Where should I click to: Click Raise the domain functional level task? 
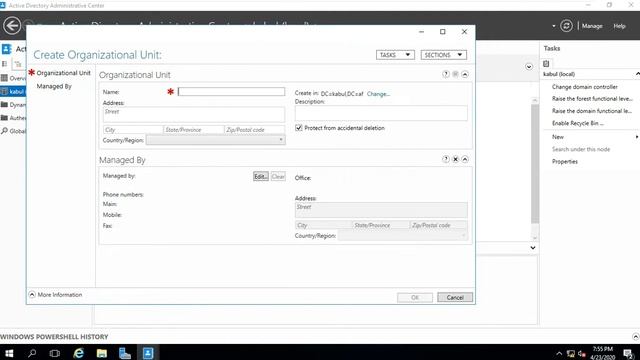click(x=592, y=111)
